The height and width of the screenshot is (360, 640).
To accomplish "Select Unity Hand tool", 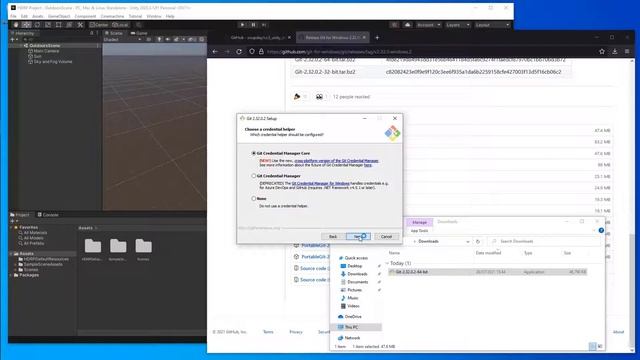I will (16, 25).
